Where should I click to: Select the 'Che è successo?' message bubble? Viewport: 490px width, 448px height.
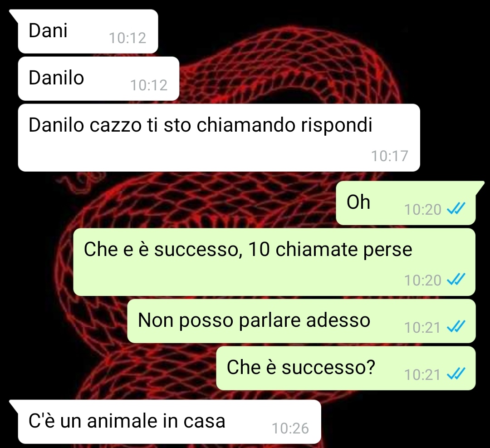click(x=346, y=368)
